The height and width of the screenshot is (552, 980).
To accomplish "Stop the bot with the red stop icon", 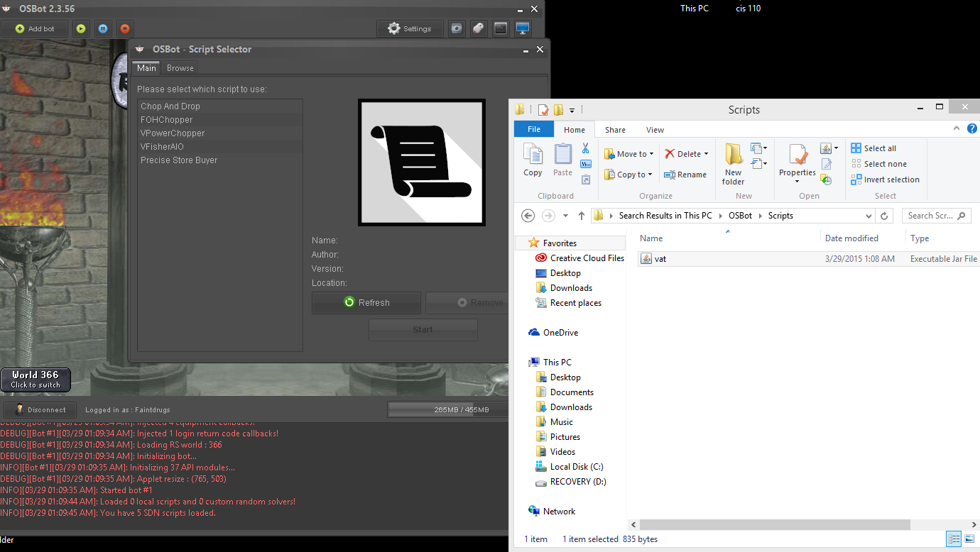I will tap(125, 28).
